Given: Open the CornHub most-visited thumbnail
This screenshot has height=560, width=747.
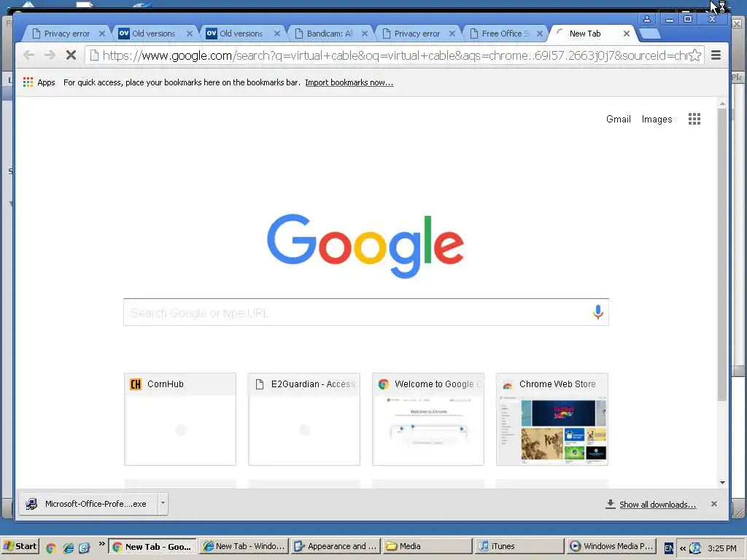Looking at the screenshot, I should [x=180, y=419].
